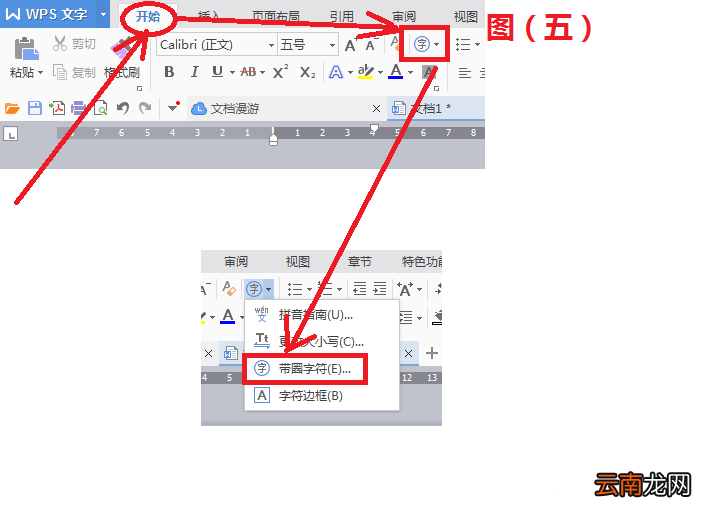Close the 文档漫游 tab
The image size is (728, 513).
pyautogui.click(x=377, y=109)
